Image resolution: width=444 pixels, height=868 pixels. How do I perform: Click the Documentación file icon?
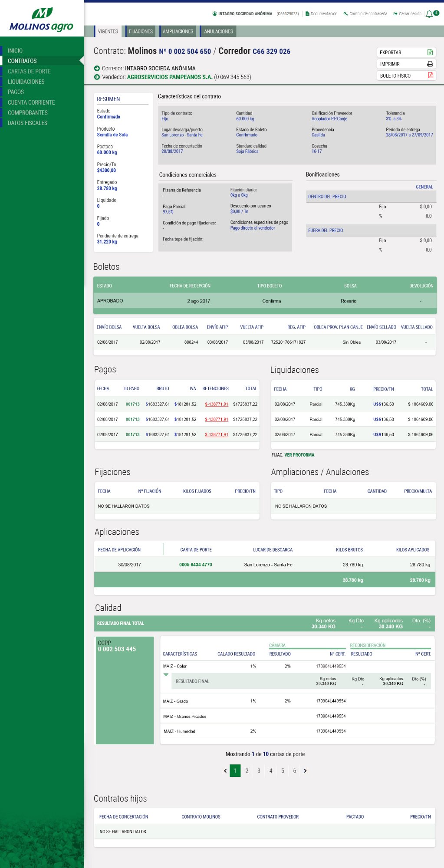(307, 14)
